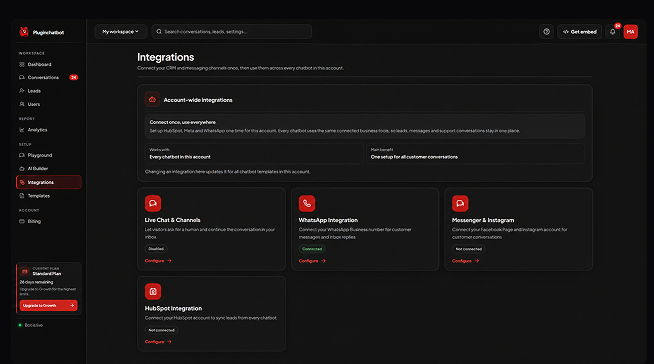654x364 pixels.
Task: Click the WhatsApp Integration title
Action: pyautogui.click(x=328, y=220)
